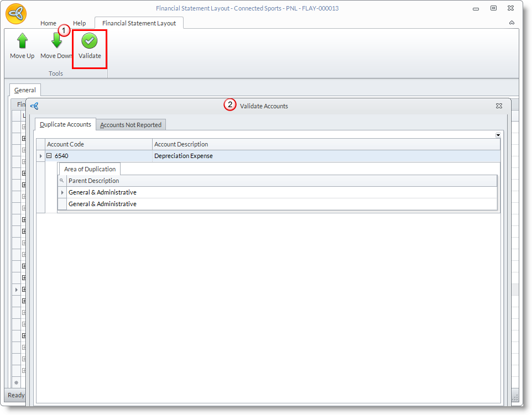This screenshot has width=532, height=415.
Task: Sort by the Account Code column header
Action: tap(98, 144)
